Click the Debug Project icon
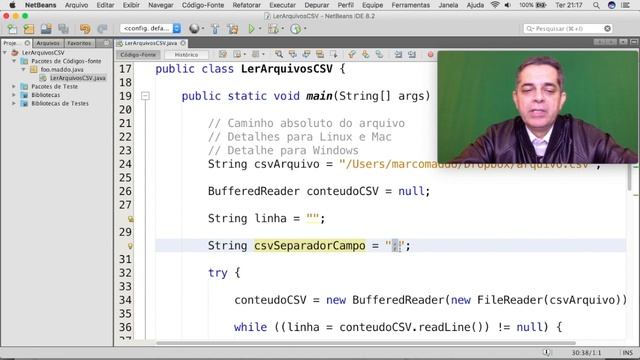 pyautogui.click(x=273, y=29)
